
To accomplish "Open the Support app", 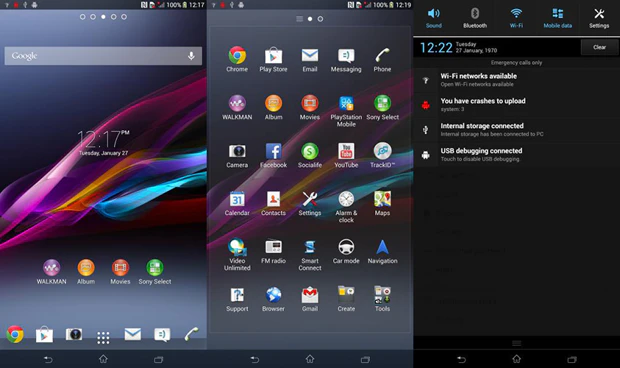I will click(x=237, y=299).
